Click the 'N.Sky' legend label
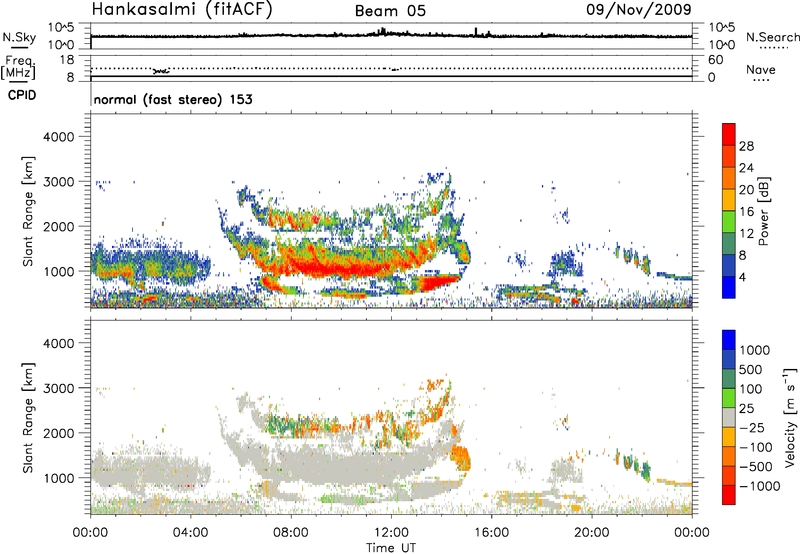Viewport: 800px width, 554px height. [x=19, y=37]
